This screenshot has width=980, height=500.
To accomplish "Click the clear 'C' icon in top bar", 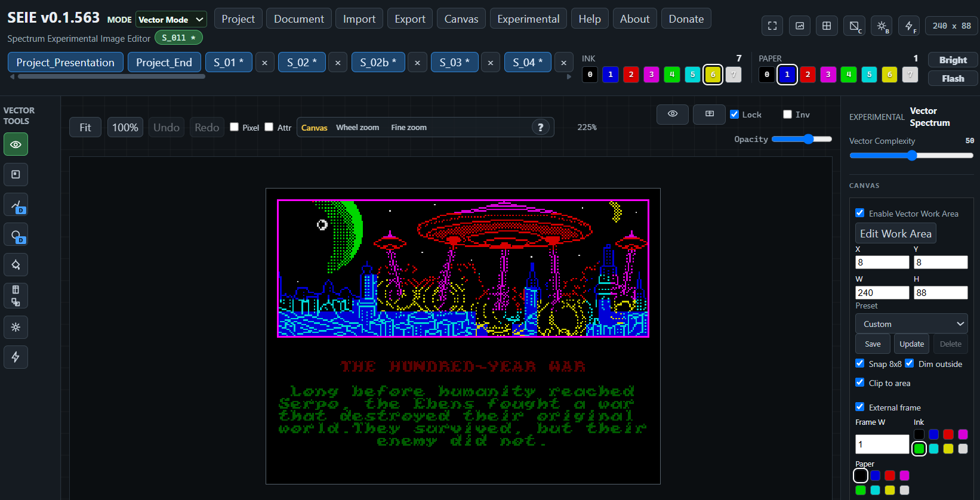I will coord(855,26).
